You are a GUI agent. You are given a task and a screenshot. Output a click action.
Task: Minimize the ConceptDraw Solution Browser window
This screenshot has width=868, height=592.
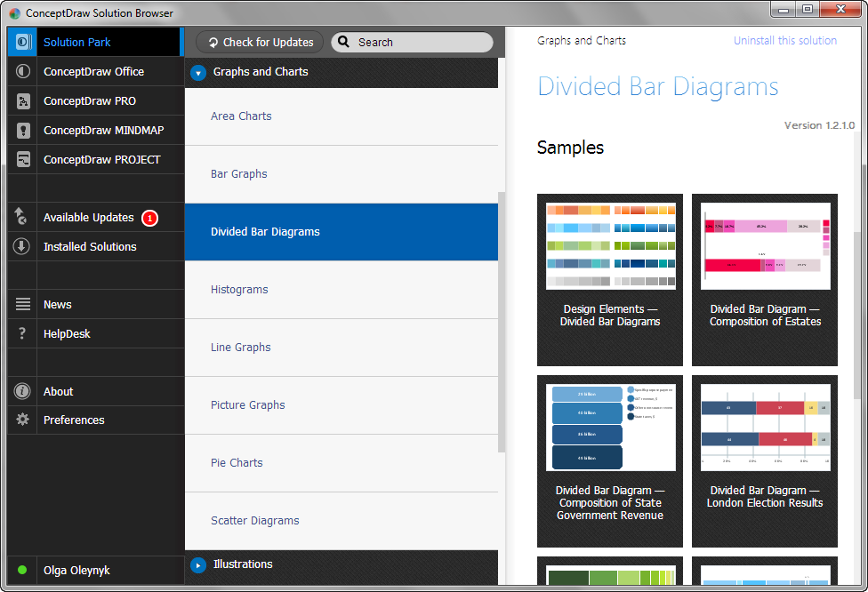coord(784,10)
